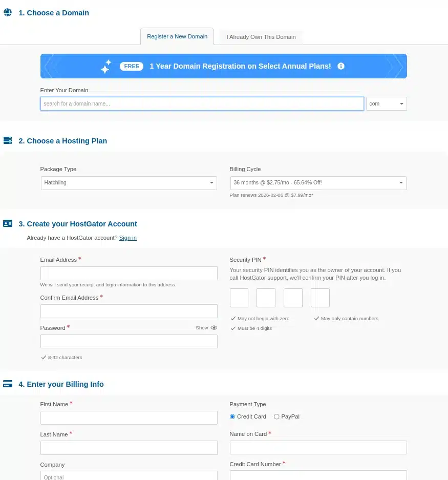Click the 4. Enter your Billing Info heading
The width and height of the screenshot is (448, 480).
pyautogui.click(x=61, y=384)
